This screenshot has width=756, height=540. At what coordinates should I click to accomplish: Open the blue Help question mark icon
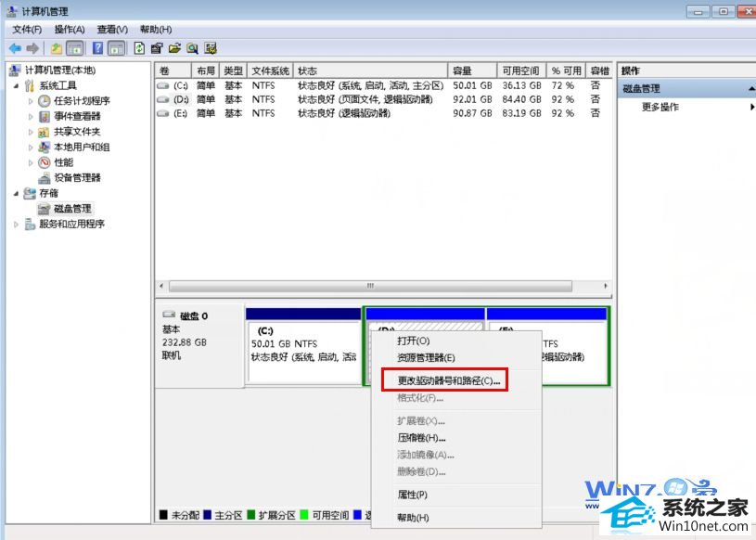(98, 48)
